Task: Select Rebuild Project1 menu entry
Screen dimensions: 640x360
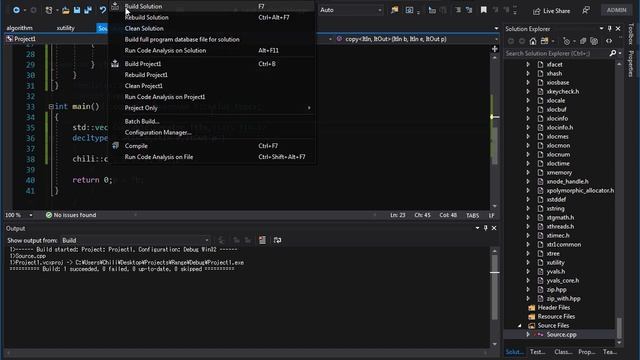Action: [212, 75]
